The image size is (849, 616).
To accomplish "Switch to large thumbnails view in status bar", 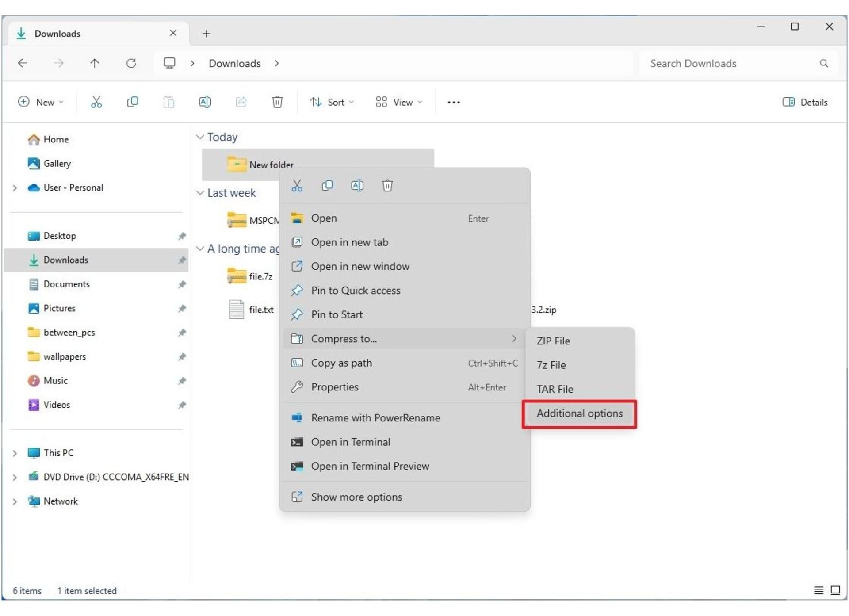I will 835,590.
